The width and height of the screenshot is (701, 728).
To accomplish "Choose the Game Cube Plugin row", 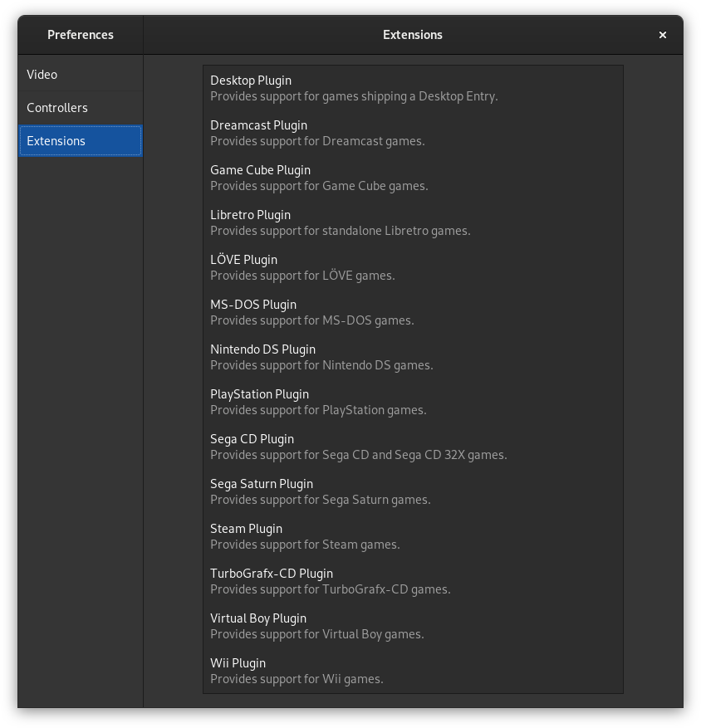I will 413,178.
